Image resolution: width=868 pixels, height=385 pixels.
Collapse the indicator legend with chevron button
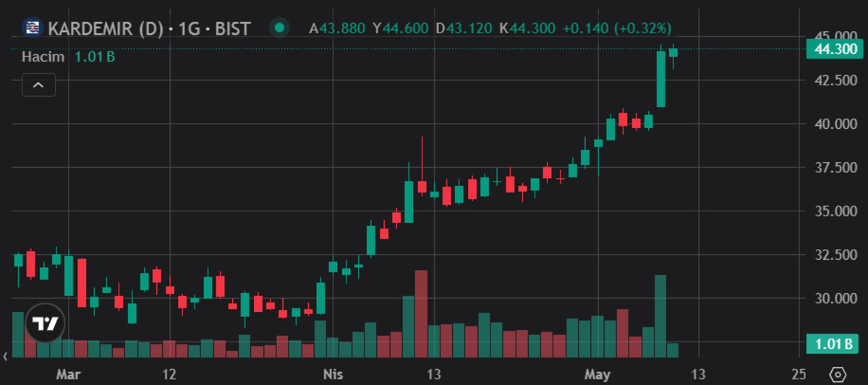(x=38, y=85)
